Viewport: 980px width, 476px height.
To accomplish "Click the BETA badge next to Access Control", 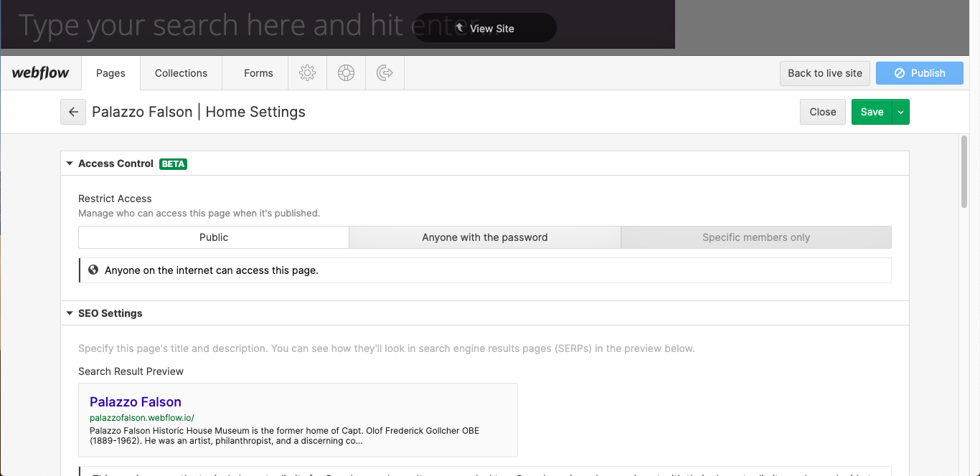I will pyautogui.click(x=173, y=163).
